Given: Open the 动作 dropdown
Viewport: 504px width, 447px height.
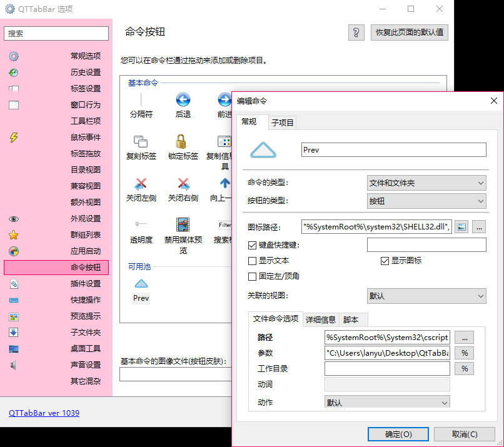Looking at the screenshot, I should (387, 403).
